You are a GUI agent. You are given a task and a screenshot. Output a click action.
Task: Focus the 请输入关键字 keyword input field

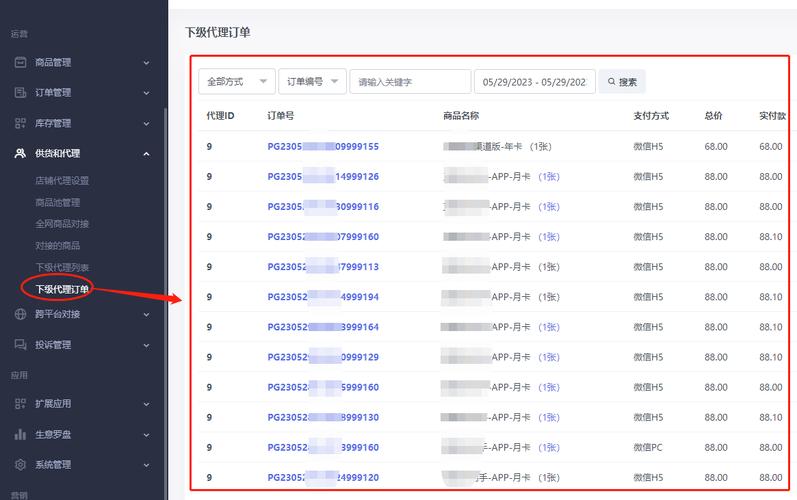[410, 81]
